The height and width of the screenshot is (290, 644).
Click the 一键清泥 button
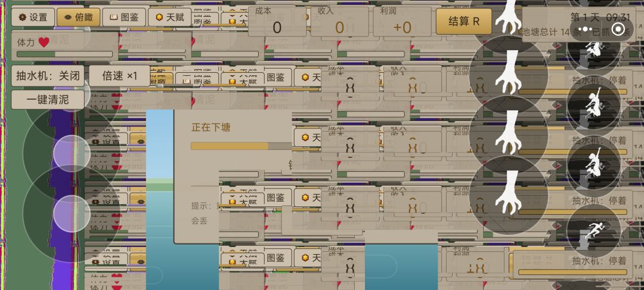48,100
